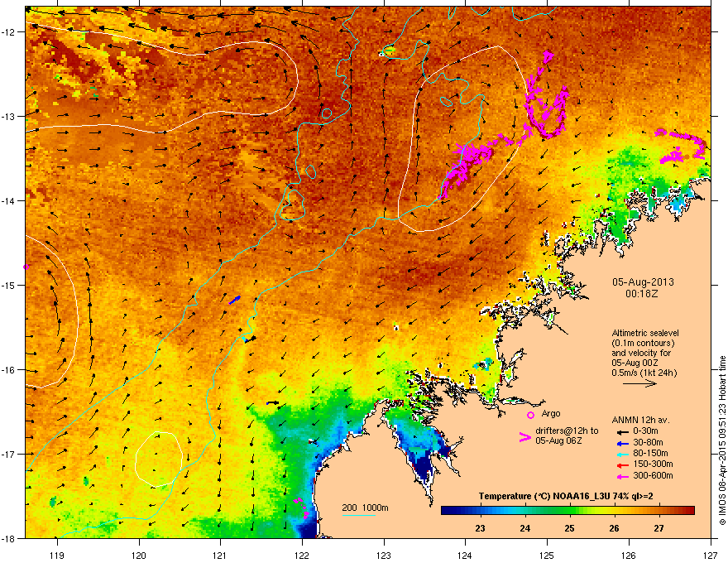Click the '80-150m' depth label
The image size is (728, 563).
tap(650, 454)
